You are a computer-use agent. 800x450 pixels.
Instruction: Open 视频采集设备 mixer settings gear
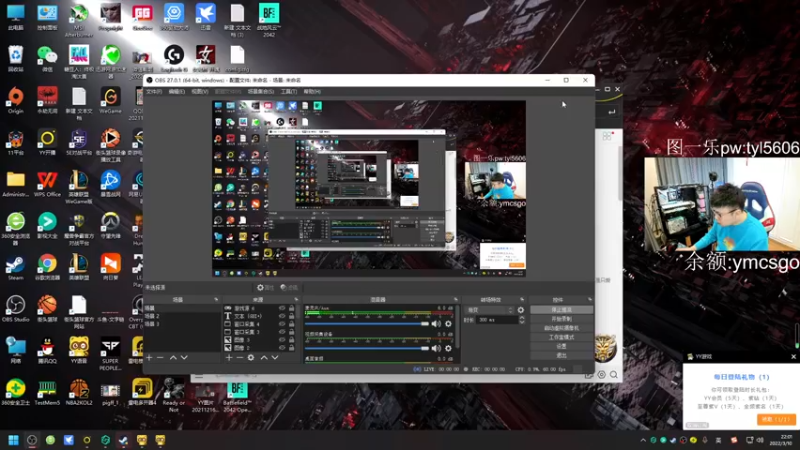(448, 348)
